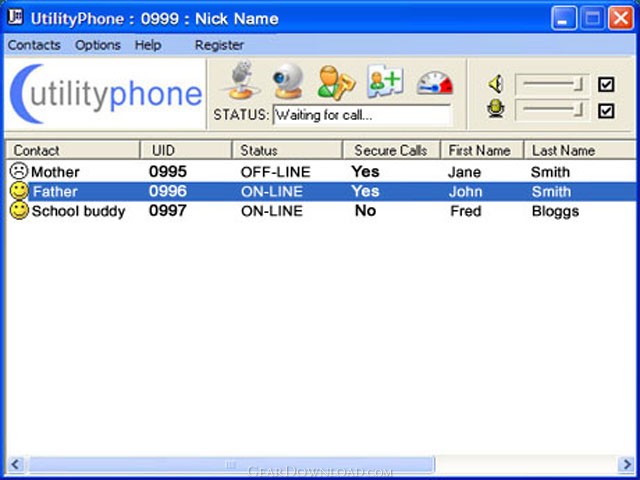This screenshot has width=640, height=480.
Task: Select the Father contact name
Action: (55, 191)
